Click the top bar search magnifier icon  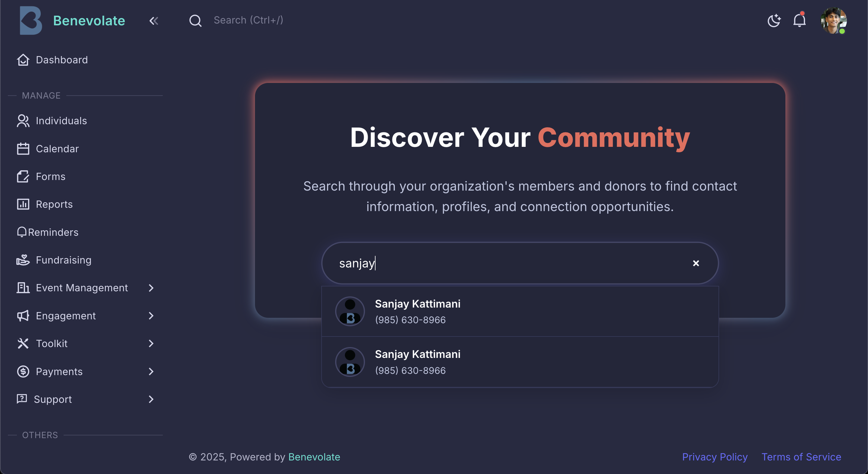pyautogui.click(x=195, y=21)
